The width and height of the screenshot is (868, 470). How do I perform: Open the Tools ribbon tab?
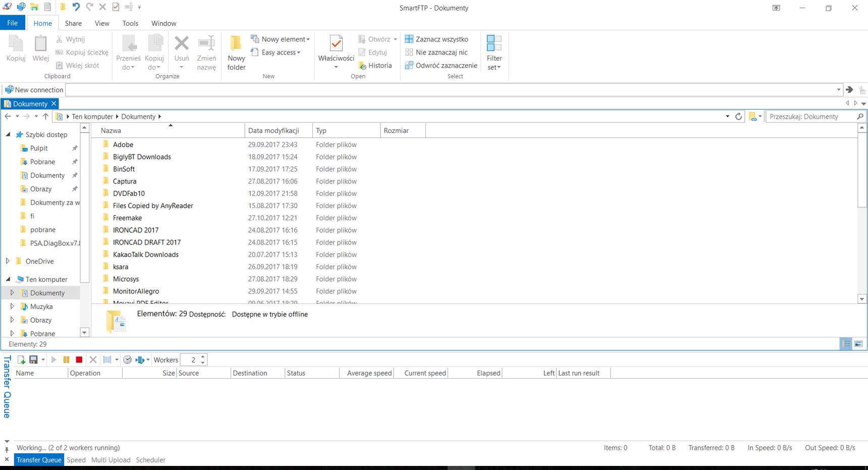click(x=130, y=23)
